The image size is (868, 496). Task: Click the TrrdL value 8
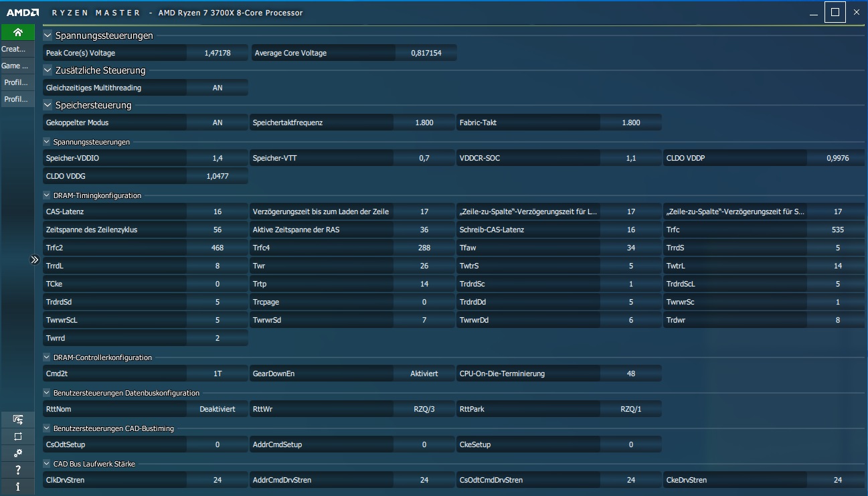(x=218, y=266)
